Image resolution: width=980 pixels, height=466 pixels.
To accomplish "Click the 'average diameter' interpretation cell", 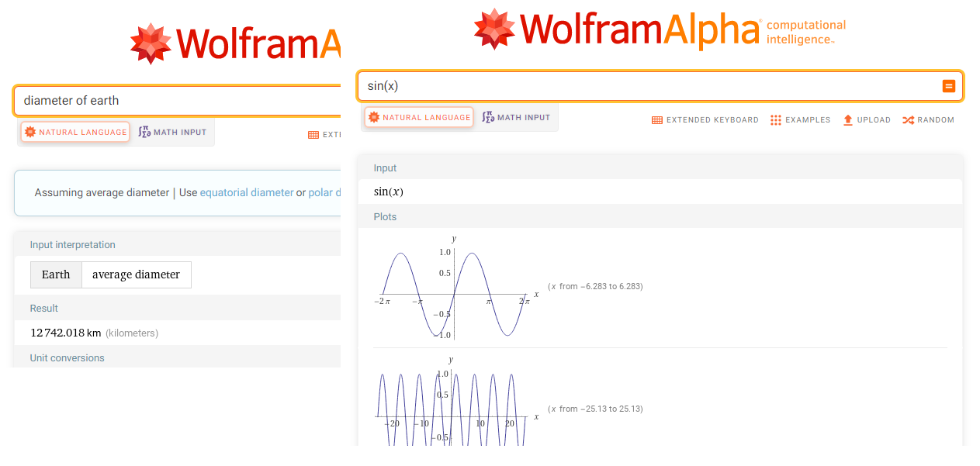I will 136,274.
